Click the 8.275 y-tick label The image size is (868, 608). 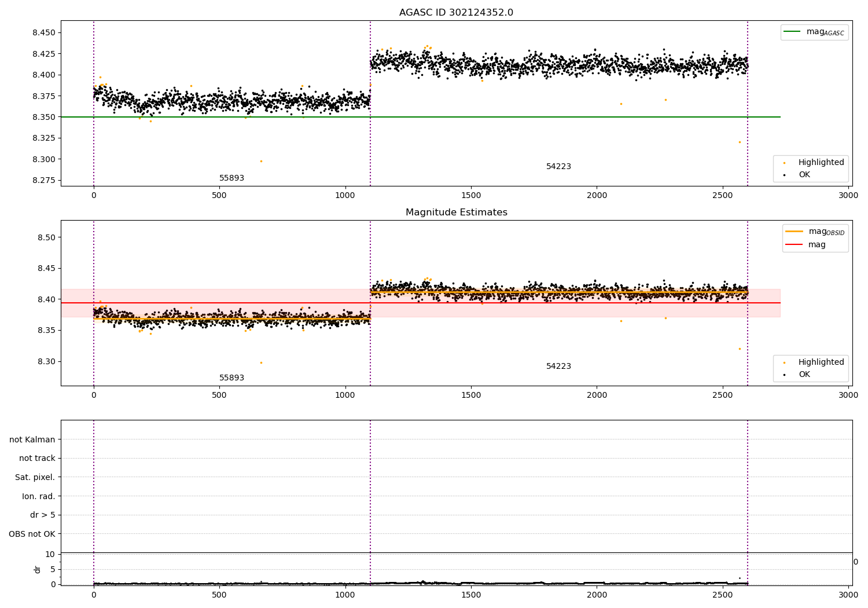click(x=44, y=181)
